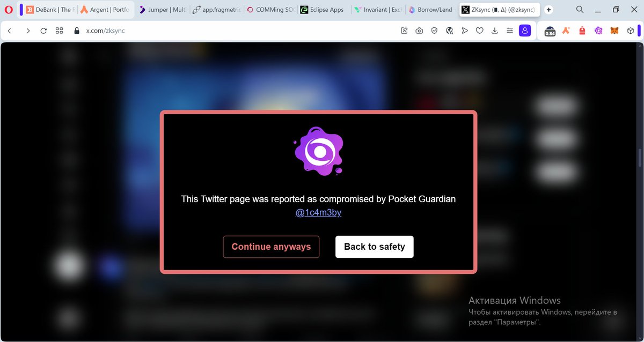644x342 pixels.
Task: Open the @1c4m3by profile link
Action: pyautogui.click(x=318, y=213)
